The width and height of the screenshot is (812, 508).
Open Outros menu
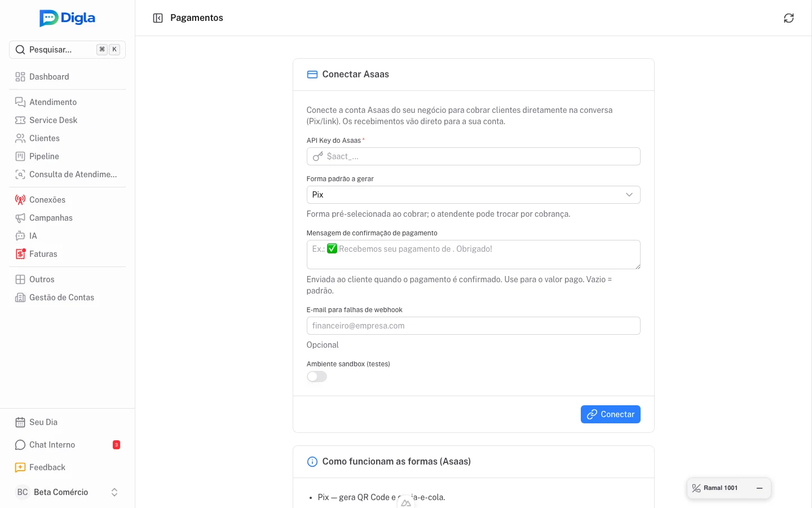pyautogui.click(x=67, y=279)
